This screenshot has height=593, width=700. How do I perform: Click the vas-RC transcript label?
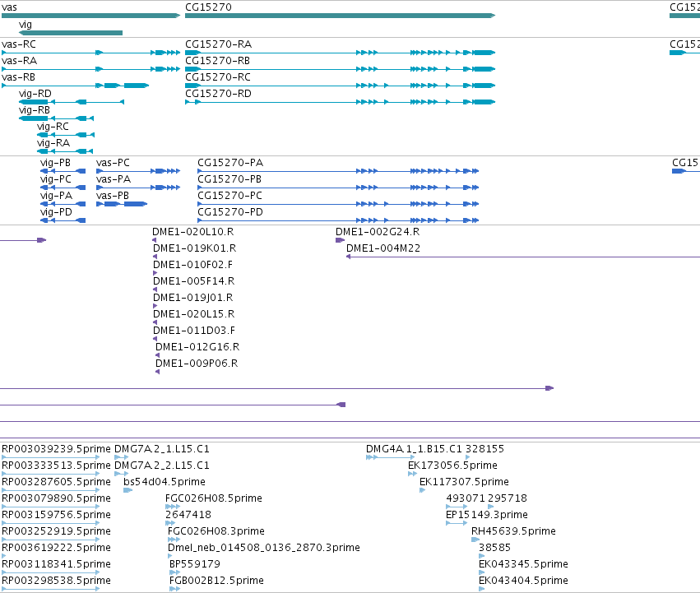pos(19,44)
